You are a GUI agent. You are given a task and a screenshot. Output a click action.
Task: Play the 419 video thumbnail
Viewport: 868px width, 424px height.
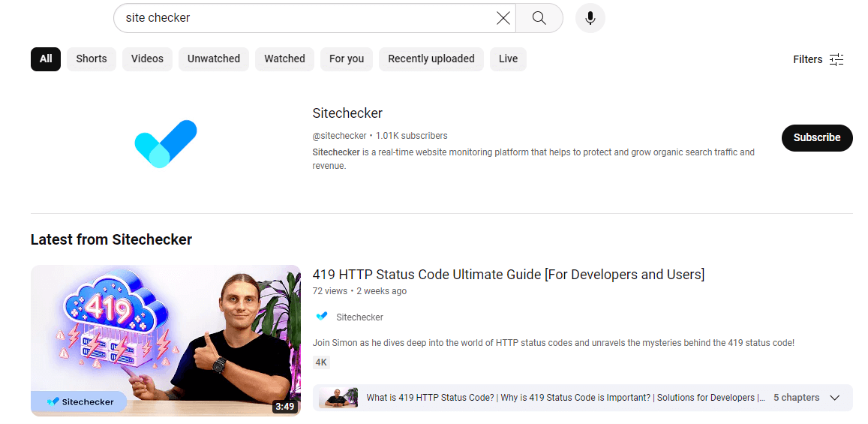[166, 341]
